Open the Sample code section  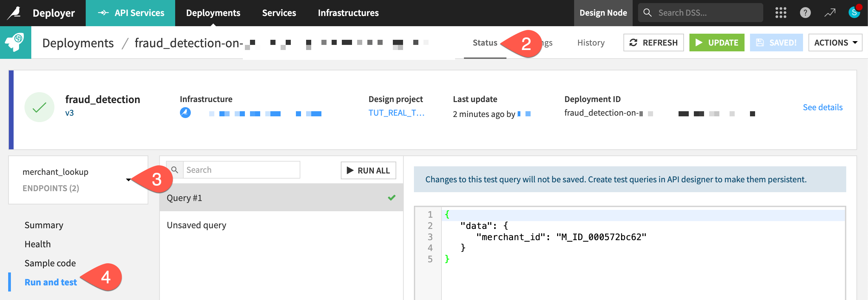(50, 263)
